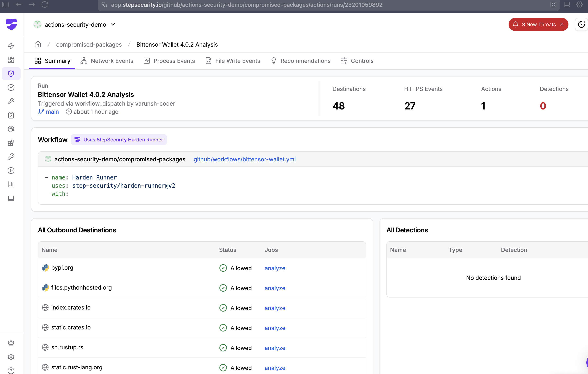This screenshot has height=374, width=588.
Task: Click the bar chart sidebar icon
Action: (x=11, y=184)
